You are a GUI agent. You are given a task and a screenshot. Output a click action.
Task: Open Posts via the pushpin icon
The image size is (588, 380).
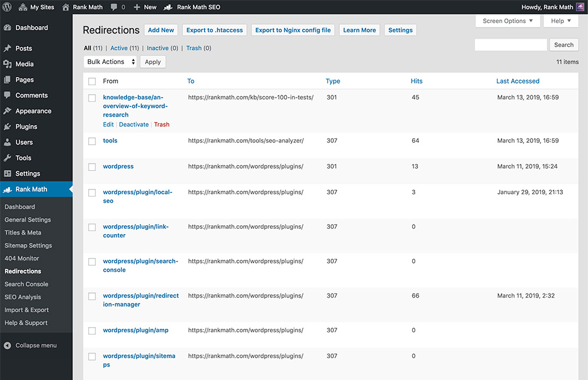[8, 48]
